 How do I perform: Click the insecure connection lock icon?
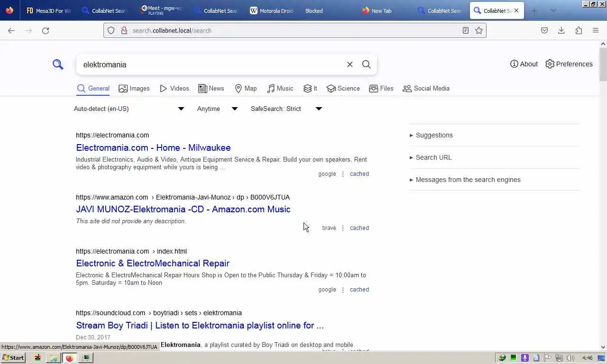(124, 30)
